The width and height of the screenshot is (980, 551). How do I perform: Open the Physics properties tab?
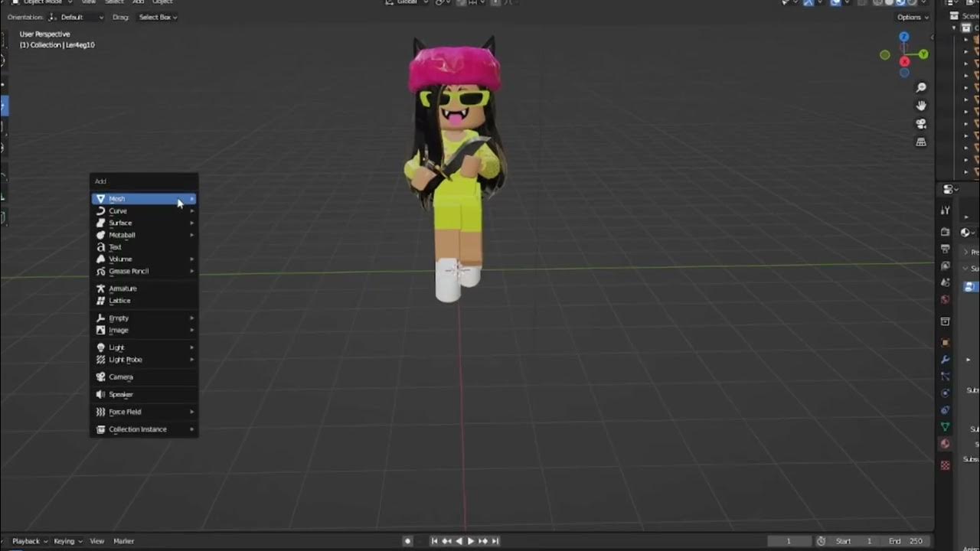click(946, 393)
